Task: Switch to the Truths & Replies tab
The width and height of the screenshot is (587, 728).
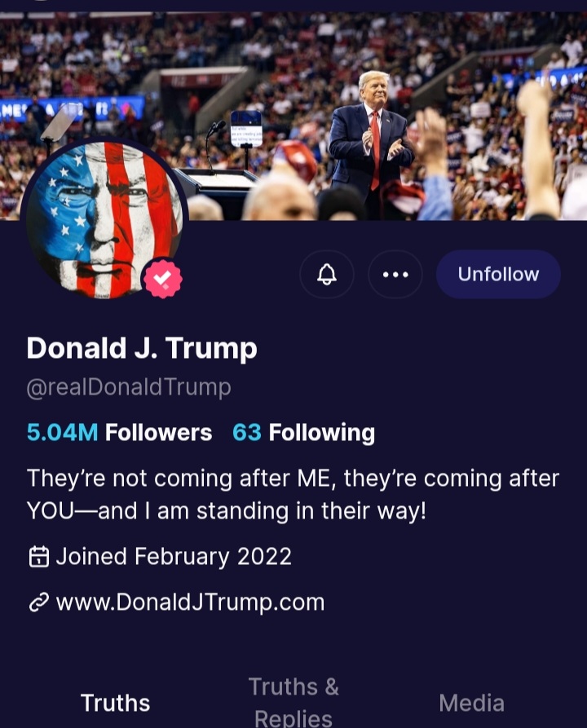Action: tap(293, 702)
